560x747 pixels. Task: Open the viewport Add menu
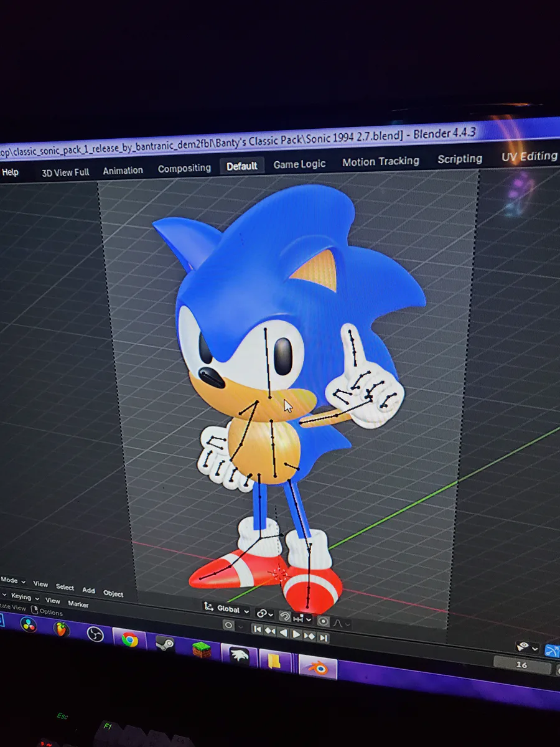(x=88, y=590)
